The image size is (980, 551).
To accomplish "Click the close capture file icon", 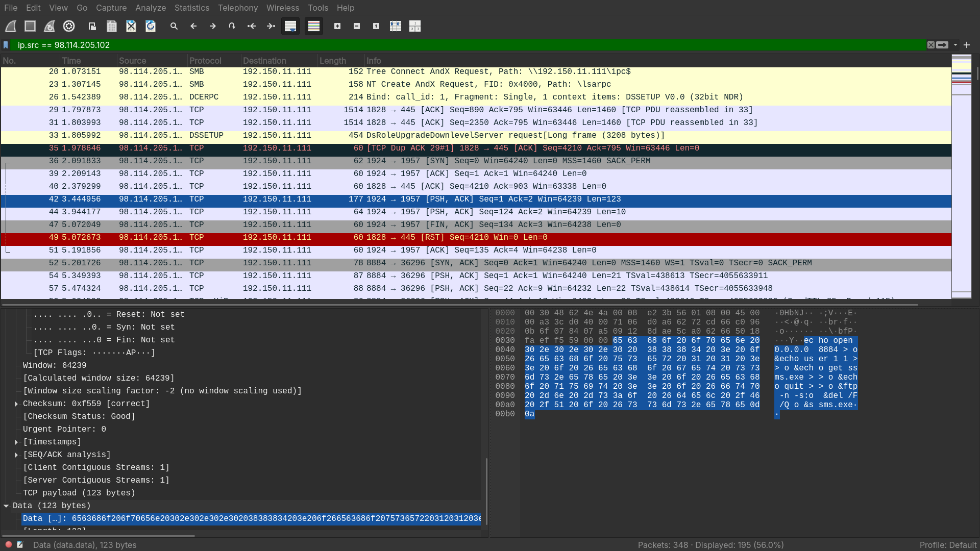I will (131, 26).
